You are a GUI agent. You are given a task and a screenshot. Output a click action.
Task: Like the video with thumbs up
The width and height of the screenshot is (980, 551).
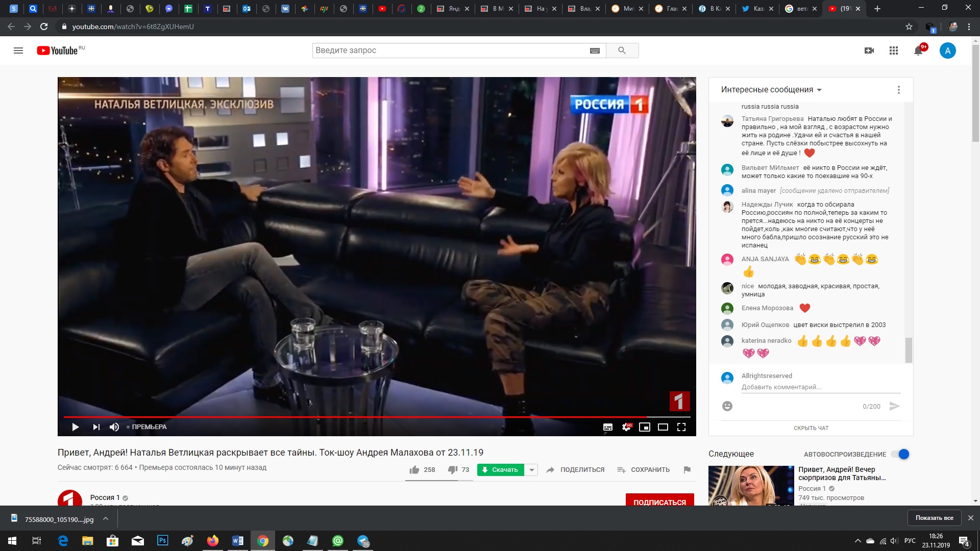(x=414, y=469)
